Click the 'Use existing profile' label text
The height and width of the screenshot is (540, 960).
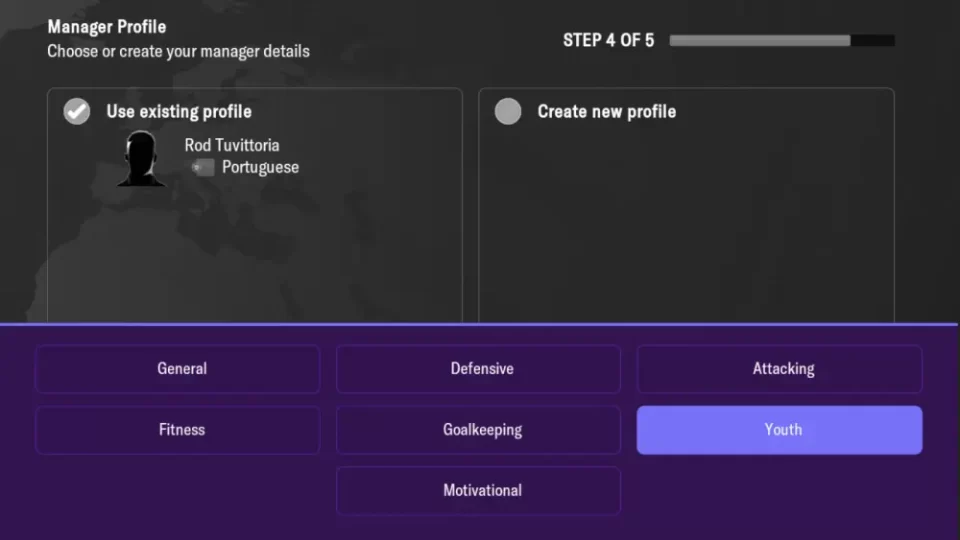click(x=179, y=111)
